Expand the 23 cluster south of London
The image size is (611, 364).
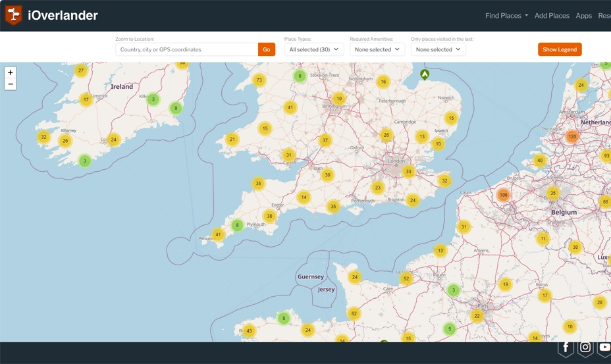coord(377,188)
